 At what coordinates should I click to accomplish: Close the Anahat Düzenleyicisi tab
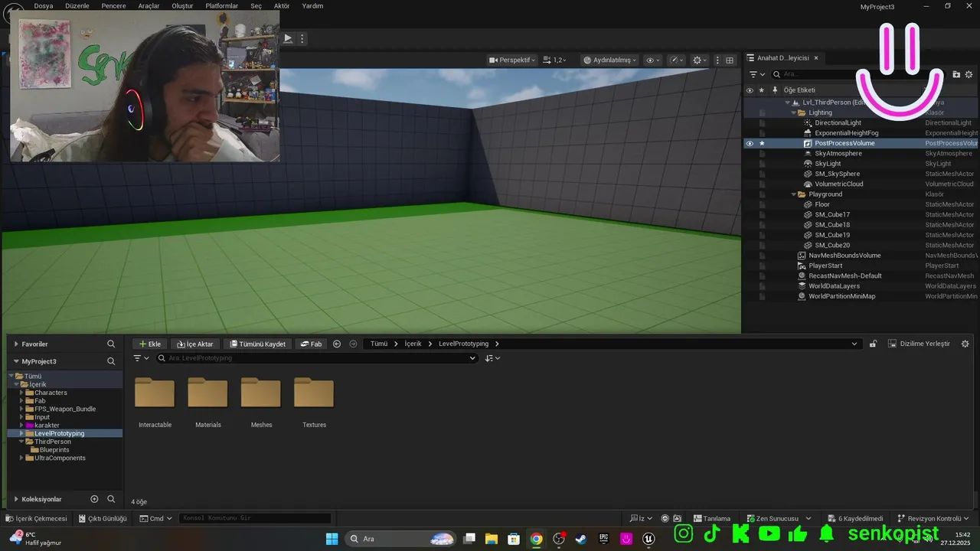[x=816, y=58]
